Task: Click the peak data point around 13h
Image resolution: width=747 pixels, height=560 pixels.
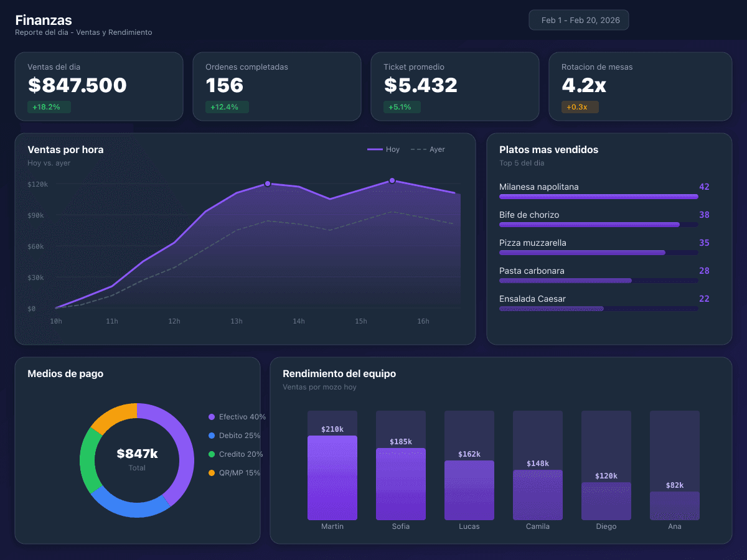Action: click(268, 184)
